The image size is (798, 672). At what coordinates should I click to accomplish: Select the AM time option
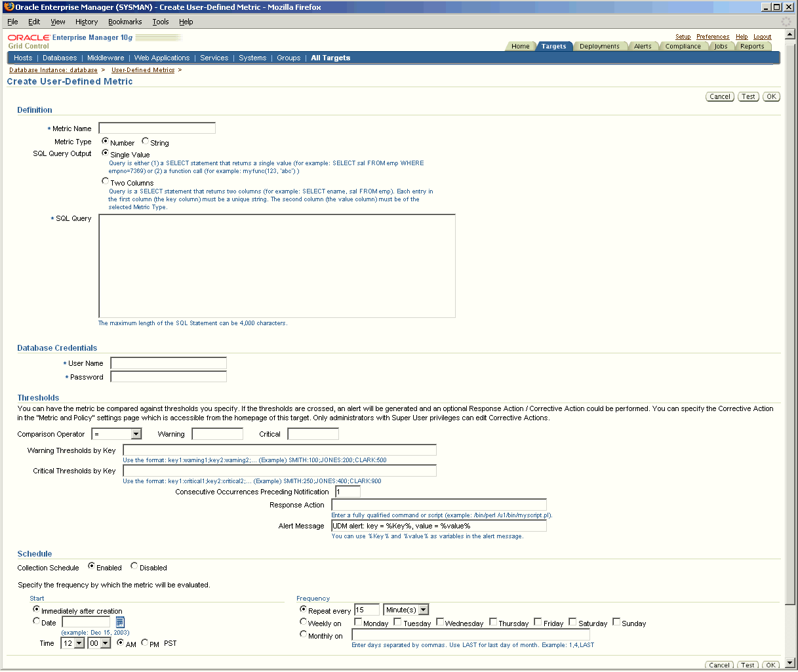tap(121, 642)
